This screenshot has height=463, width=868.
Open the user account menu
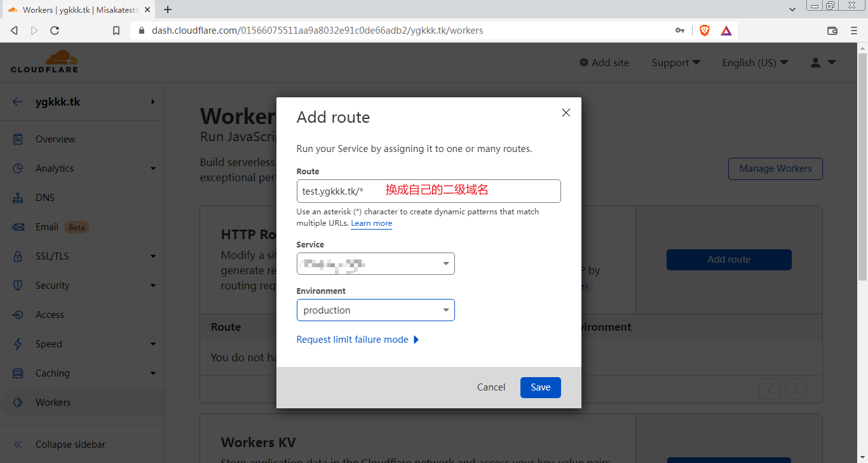click(823, 62)
